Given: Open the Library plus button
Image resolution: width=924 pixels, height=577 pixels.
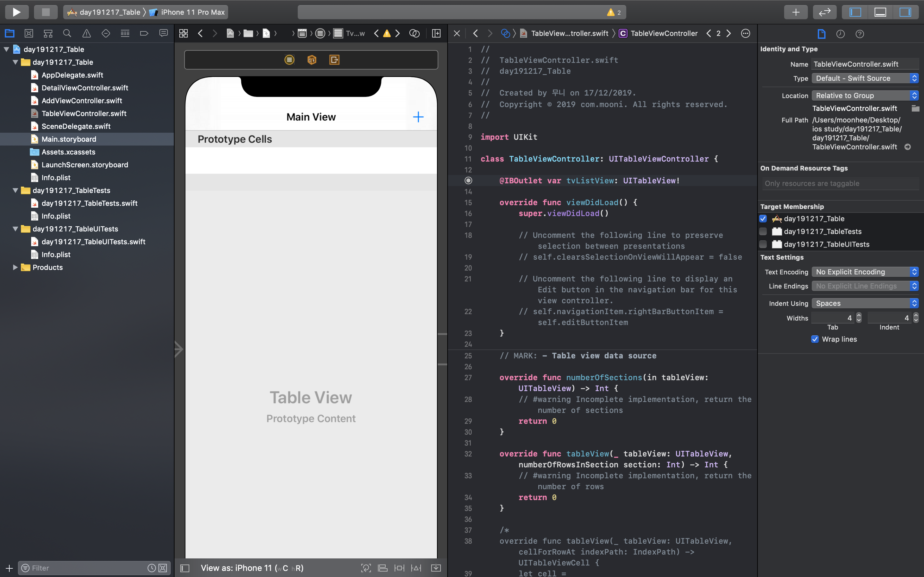Looking at the screenshot, I should pyautogui.click(x=795, y=12).
